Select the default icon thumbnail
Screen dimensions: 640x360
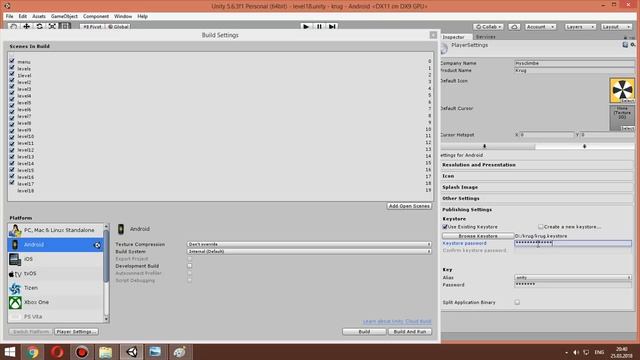pyautogui.click(x=622, y=90)
